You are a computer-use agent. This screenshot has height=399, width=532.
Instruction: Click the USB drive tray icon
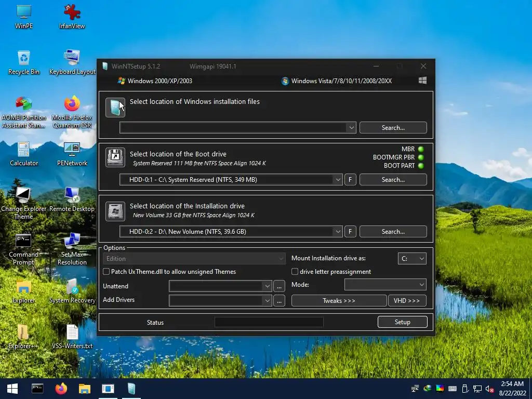[465, 389]
